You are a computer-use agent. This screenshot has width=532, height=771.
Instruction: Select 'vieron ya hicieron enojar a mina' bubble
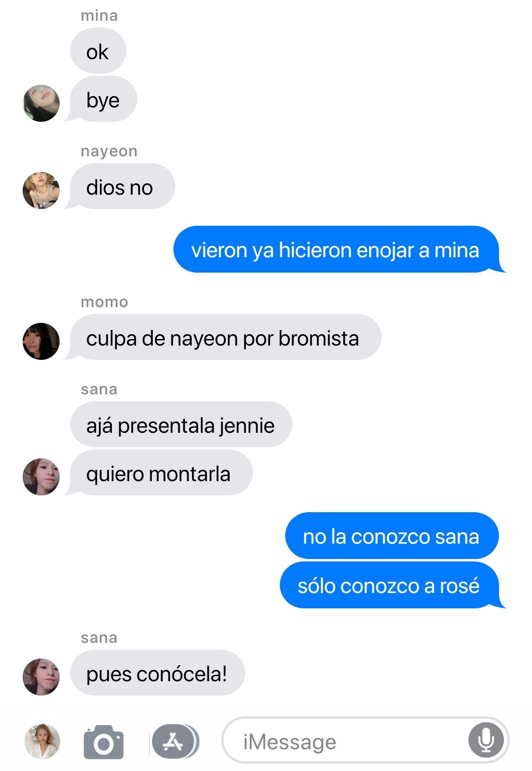pos(339,249)
